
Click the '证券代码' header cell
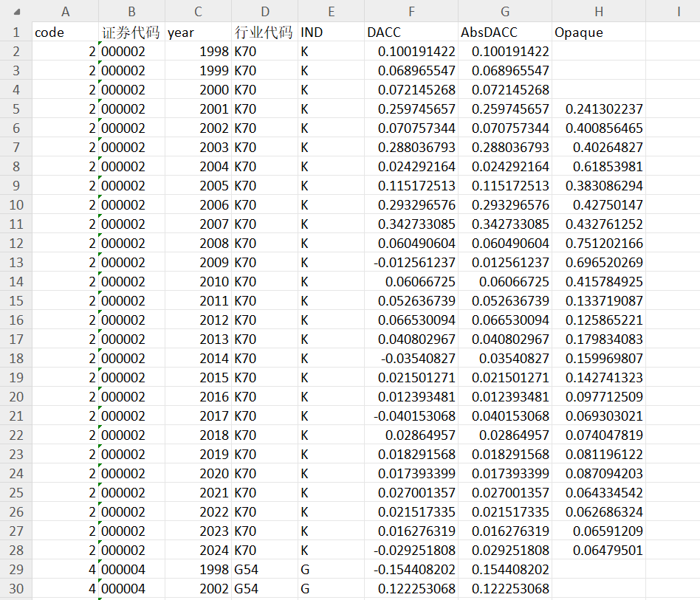[131, 32]
